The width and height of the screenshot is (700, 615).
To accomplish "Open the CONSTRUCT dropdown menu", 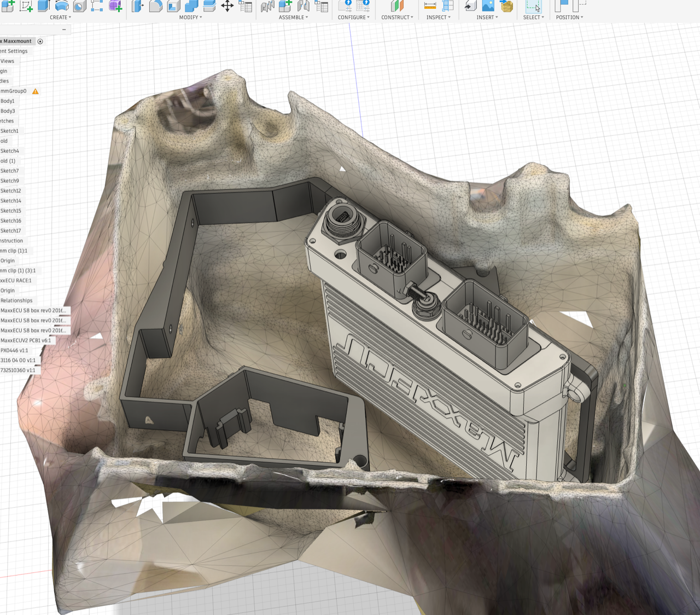I will pos(397,18).
